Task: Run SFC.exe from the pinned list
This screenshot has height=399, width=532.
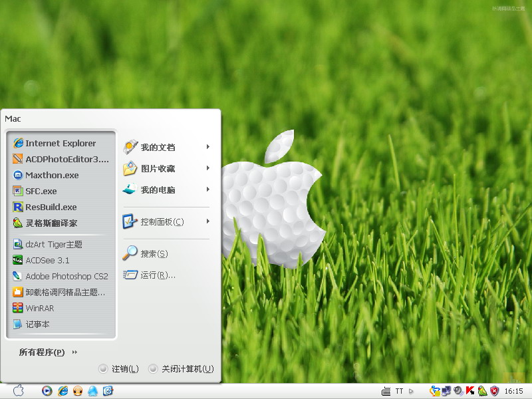Action: click(61, 191)
